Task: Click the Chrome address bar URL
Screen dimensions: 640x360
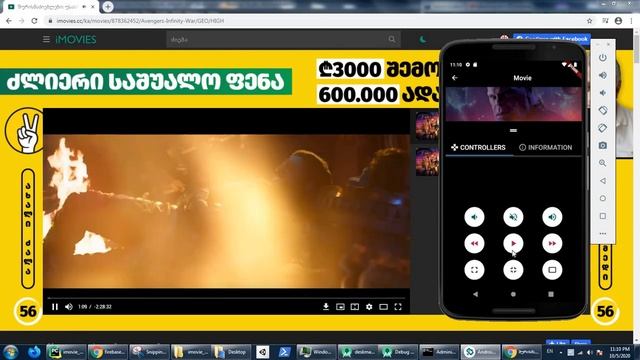Action: pos(140,20)
